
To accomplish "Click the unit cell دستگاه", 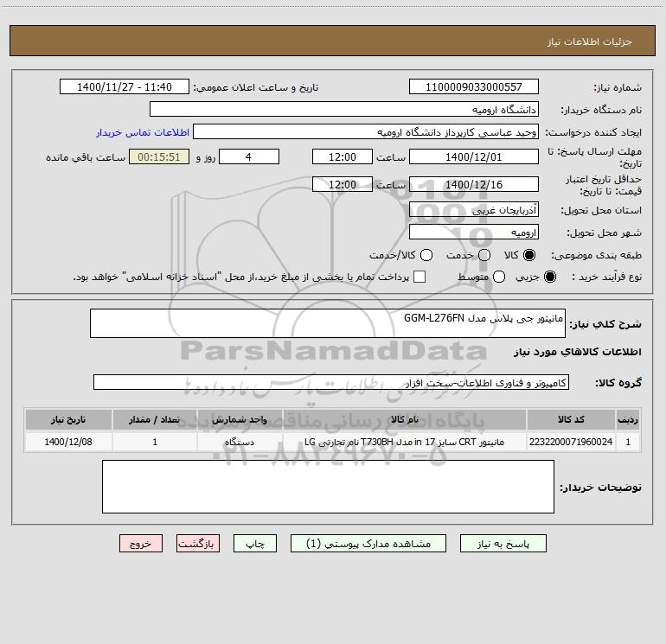I will pos(240,442).
